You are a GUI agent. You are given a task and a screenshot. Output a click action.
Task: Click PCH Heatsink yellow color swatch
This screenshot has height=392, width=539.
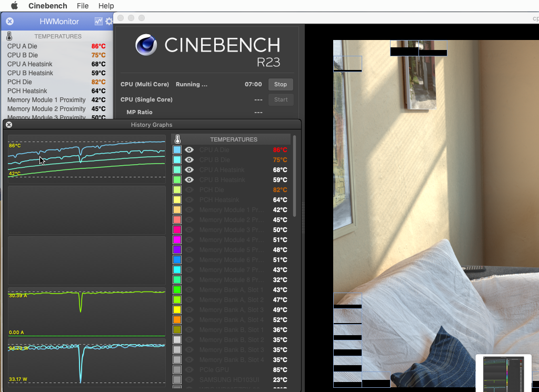[x=177, y=199]
